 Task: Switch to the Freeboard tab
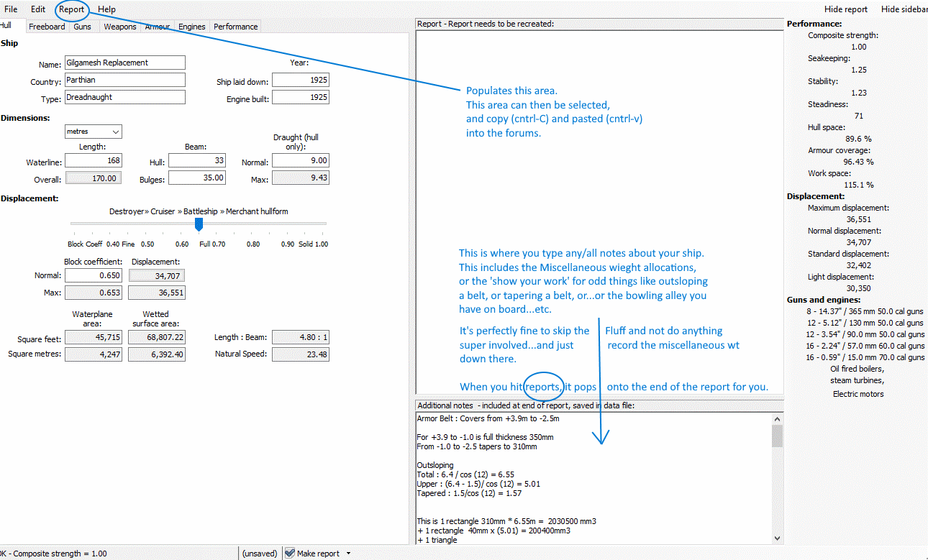point(47,26)
